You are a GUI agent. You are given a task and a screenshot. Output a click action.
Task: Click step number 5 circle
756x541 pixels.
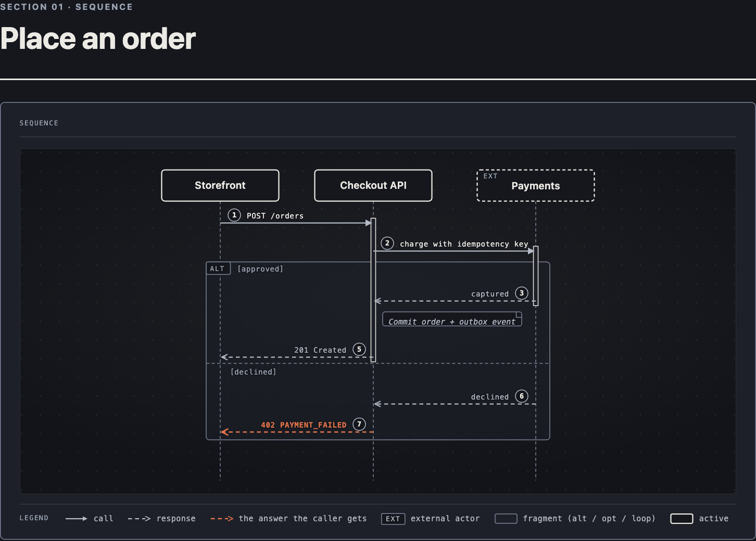[359, 349]
